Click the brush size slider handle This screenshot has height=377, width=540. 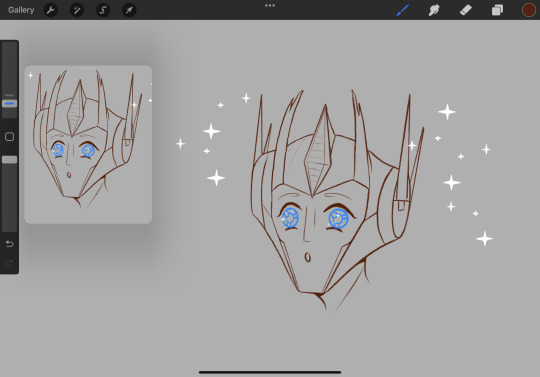coord(9,103)
